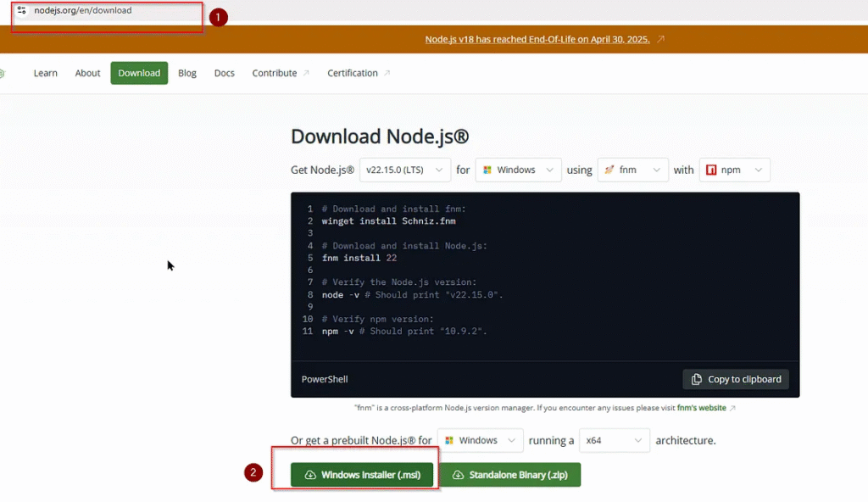
Task: Click the download cloud icon on Windows Installer
Action: (310, 475)
